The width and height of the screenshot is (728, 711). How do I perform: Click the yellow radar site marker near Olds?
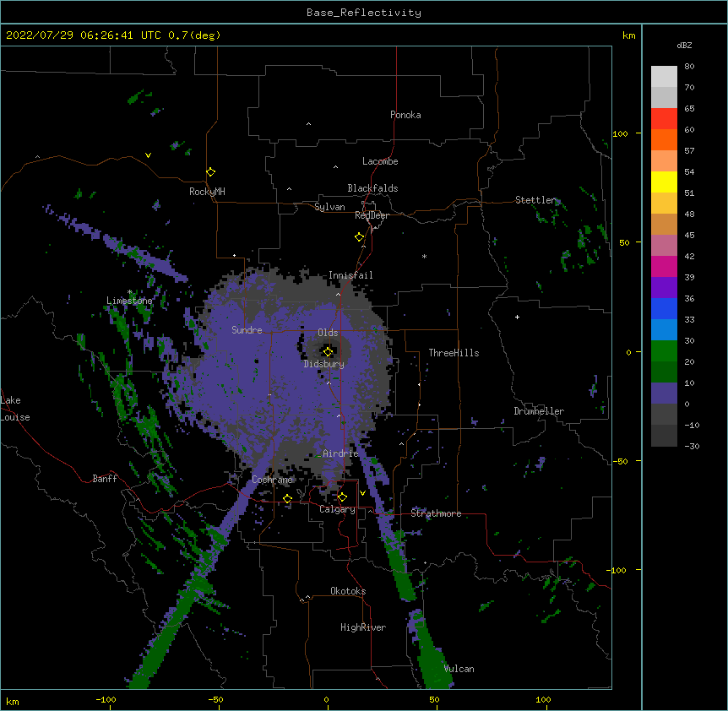pos(328,352)
